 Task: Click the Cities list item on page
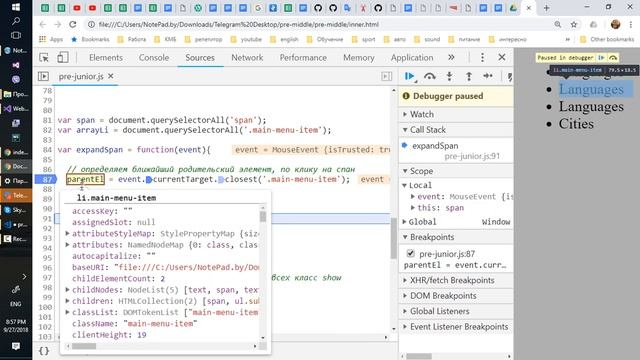[x=576, y=124]
